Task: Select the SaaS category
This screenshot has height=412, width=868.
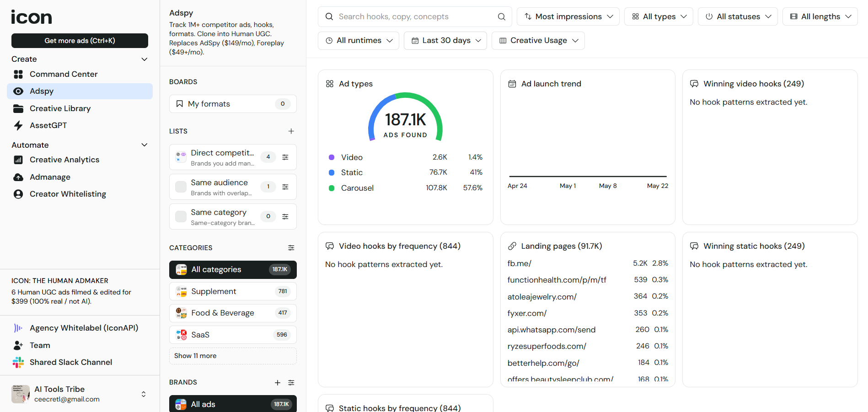Action: pyautogui.click(x=233, y=335)
